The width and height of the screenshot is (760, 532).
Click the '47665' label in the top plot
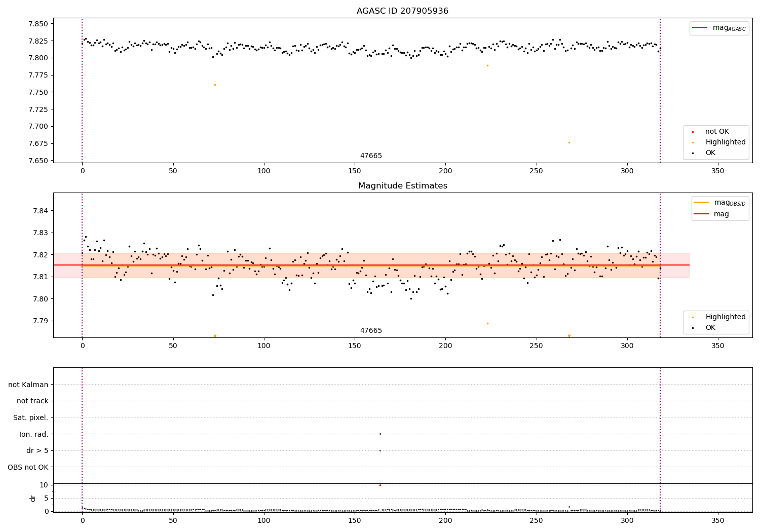(x=371, y=156)
